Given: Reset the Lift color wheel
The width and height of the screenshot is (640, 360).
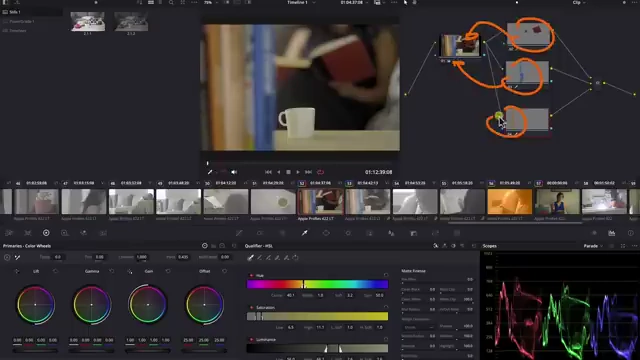Looking at the screenshot, I should pos(56,271).
